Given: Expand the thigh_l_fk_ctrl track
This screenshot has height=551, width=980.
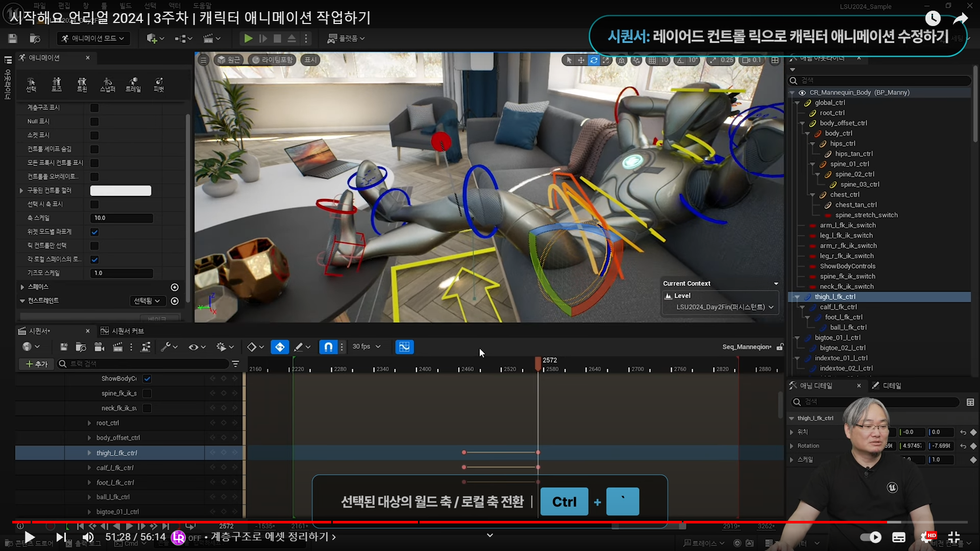Looking at the screenshot, I should point(89,453).
